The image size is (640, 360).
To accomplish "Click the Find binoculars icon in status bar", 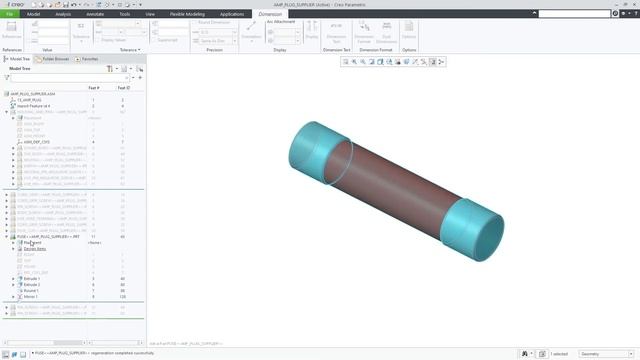I will 525,354.
